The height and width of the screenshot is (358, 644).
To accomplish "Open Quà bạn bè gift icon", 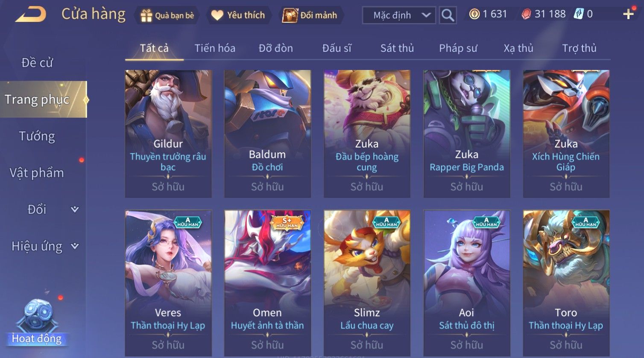I will (x=146, y=16).
